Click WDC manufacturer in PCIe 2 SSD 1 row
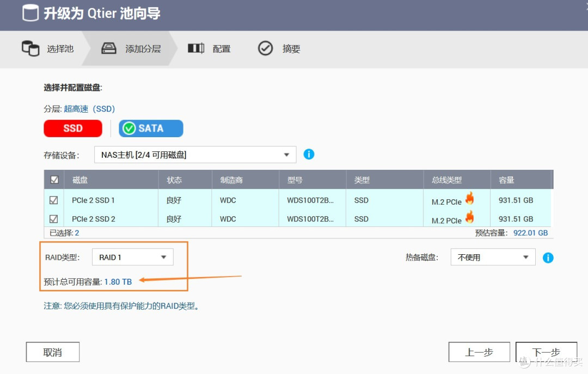588x374 pixels. (228, 200)
